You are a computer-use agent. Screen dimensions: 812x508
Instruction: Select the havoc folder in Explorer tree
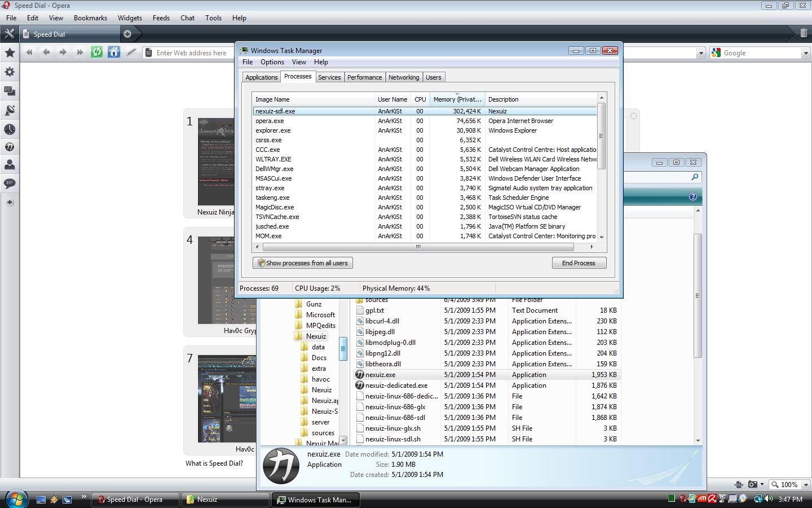[x=320, y=379]
